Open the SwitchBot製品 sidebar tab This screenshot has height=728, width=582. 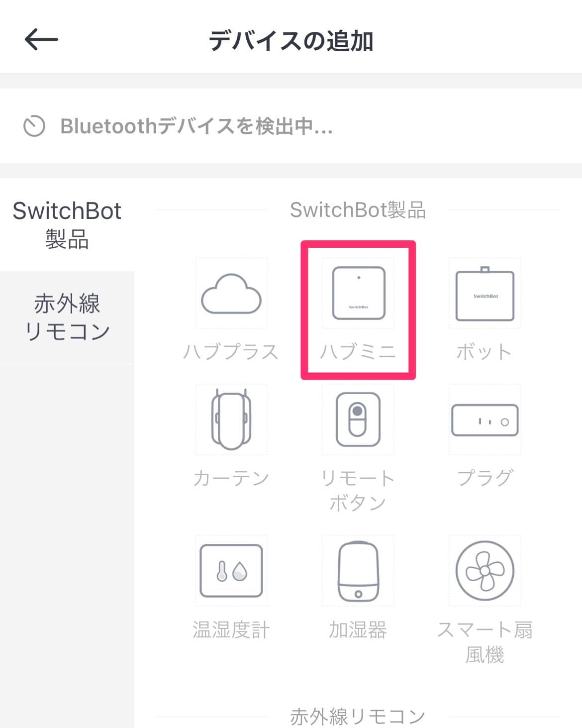[x=67, y=225]
